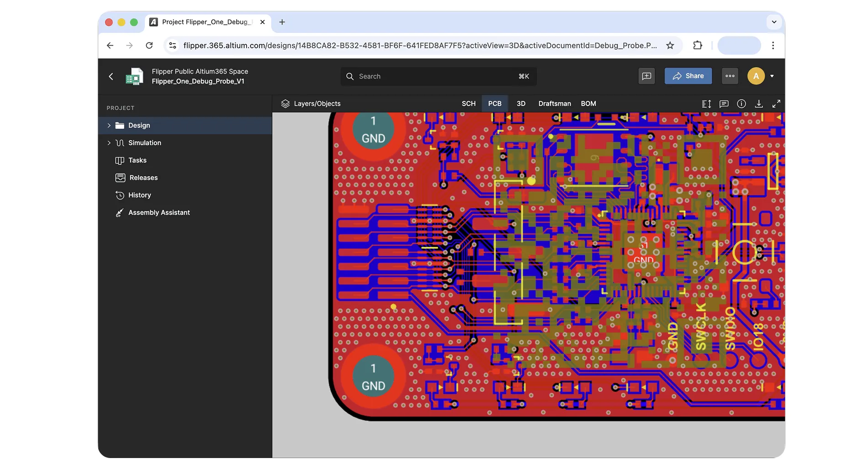Click the bottom GND mounting pad
The height and width of the screenshot is (469, 868).
coord(373,377)
